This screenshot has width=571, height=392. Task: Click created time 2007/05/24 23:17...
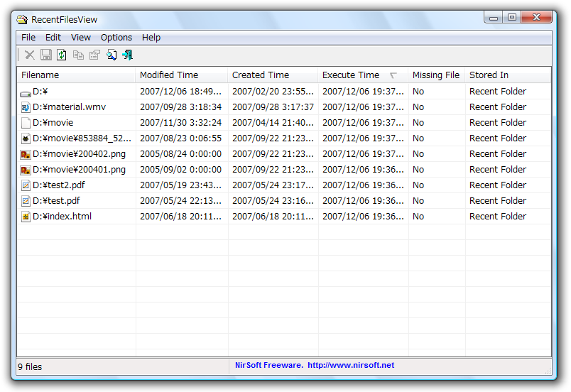pos(273,185)
